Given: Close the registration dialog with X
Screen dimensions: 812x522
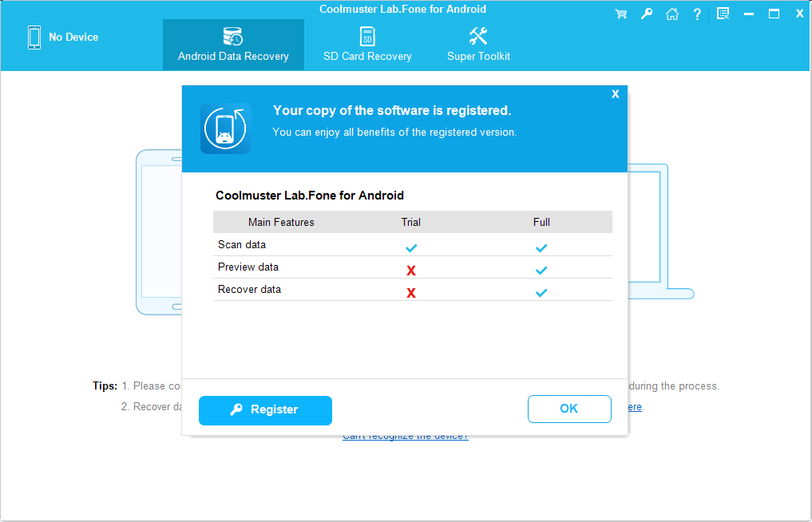Looking at the screenshot, I should tap(616, 93).
